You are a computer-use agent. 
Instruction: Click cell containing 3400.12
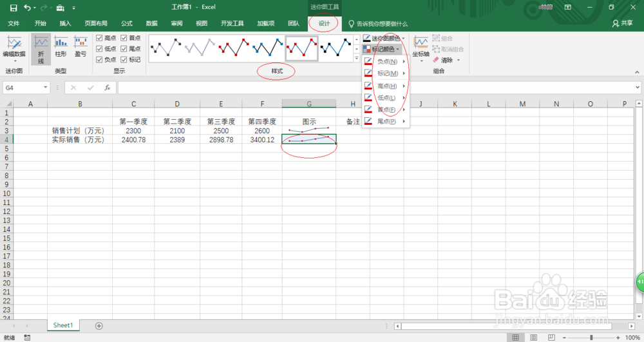pyautogui.click(x=262, y=140)
